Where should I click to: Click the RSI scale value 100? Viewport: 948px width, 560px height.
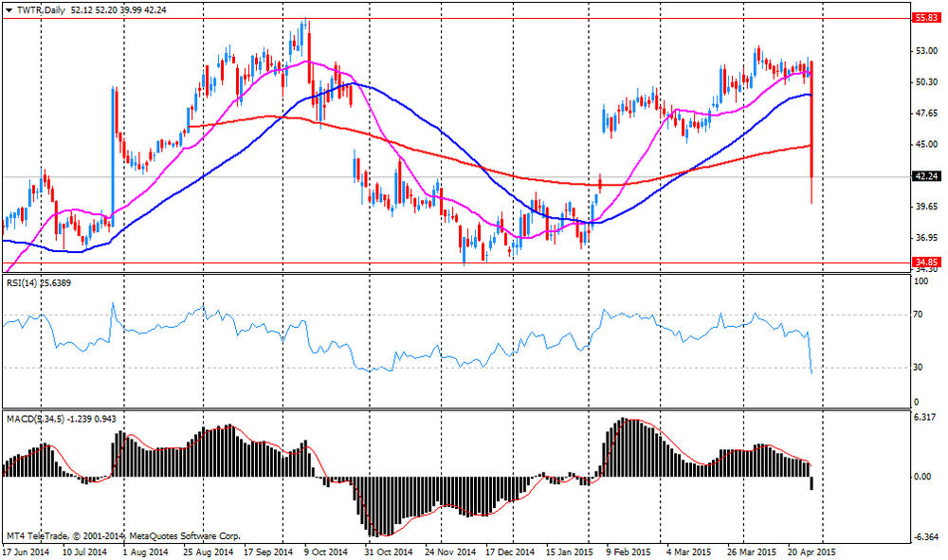(x=921, y=281)
